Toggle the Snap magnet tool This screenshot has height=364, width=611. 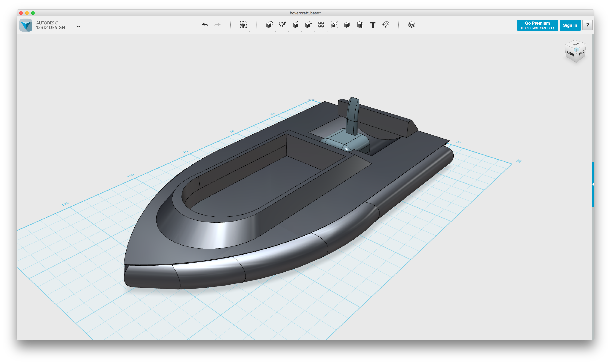tap(385, 24)
